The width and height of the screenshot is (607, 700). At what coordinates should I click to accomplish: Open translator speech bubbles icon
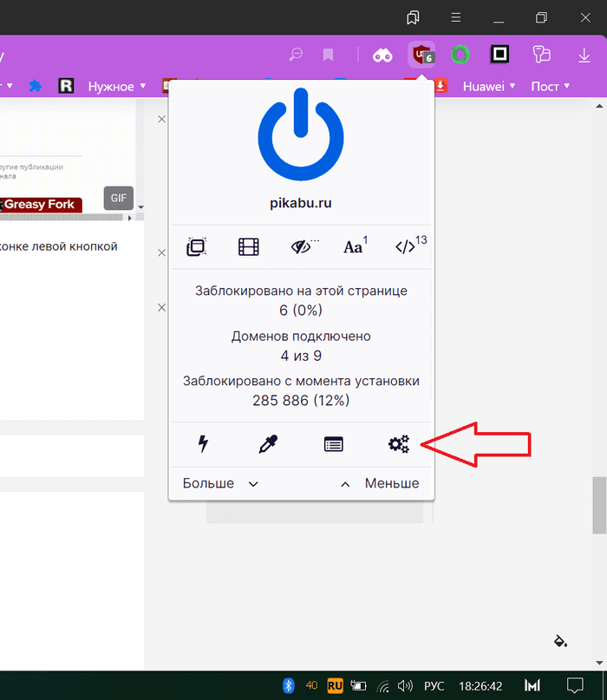541,55
